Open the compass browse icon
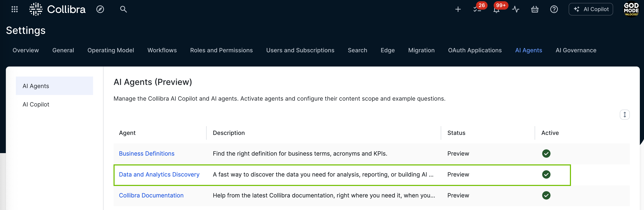This screenshot has width=644, height=210. pyautogui.click(x=100, y=9)
